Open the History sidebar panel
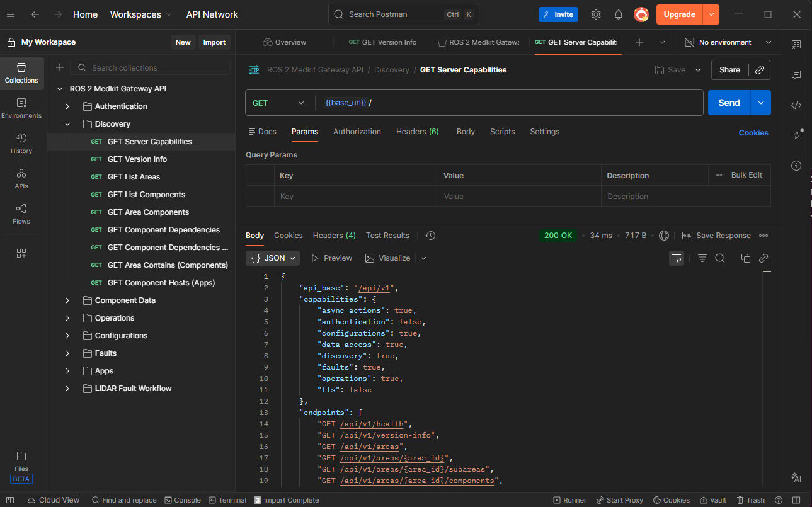This screenshot has width=812, height=507. [x=21, y=143]
